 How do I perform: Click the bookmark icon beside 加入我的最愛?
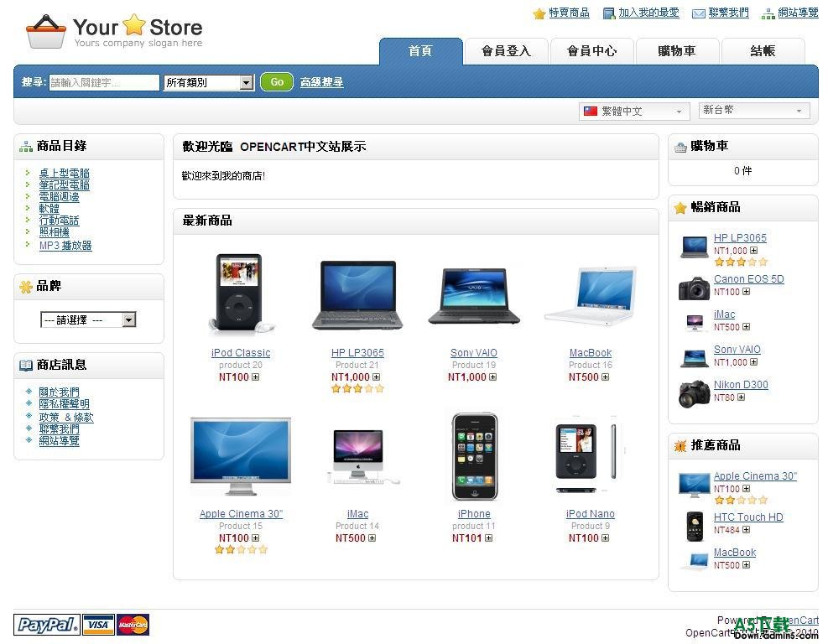point(609,13)
